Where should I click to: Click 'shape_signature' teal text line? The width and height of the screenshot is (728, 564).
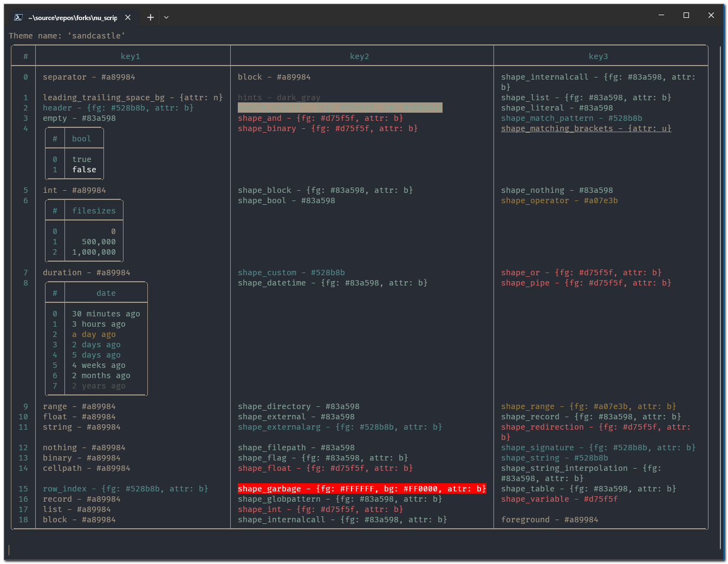pos(599,448)
